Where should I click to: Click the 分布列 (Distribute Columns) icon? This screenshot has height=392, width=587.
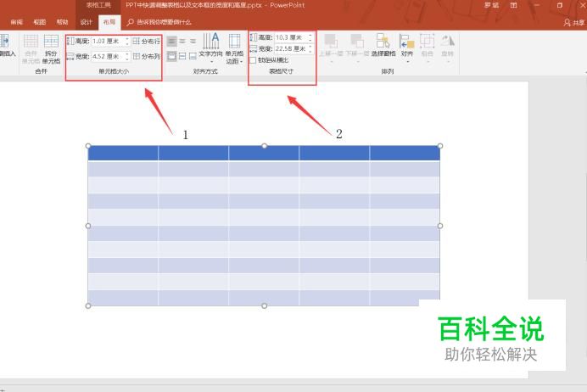137,56
